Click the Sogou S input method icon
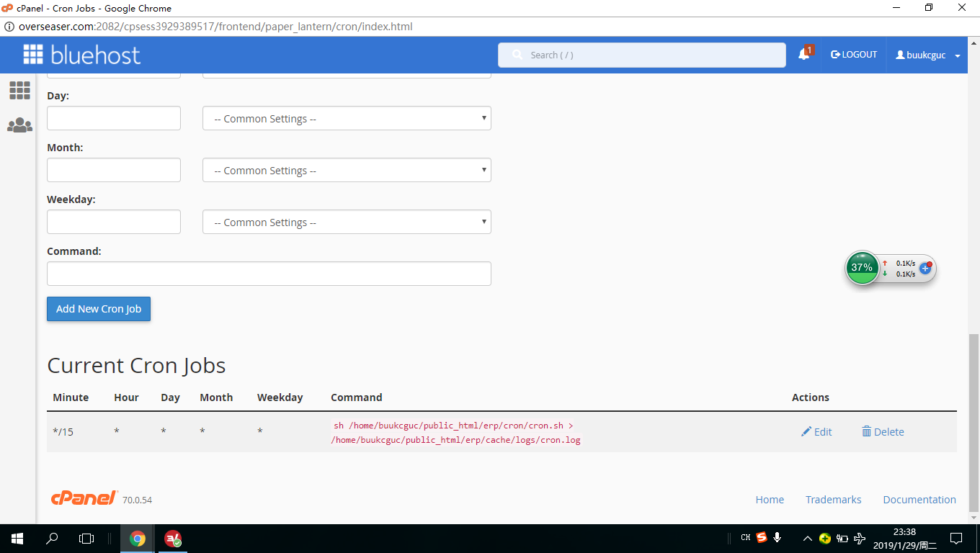 (762, 538)
